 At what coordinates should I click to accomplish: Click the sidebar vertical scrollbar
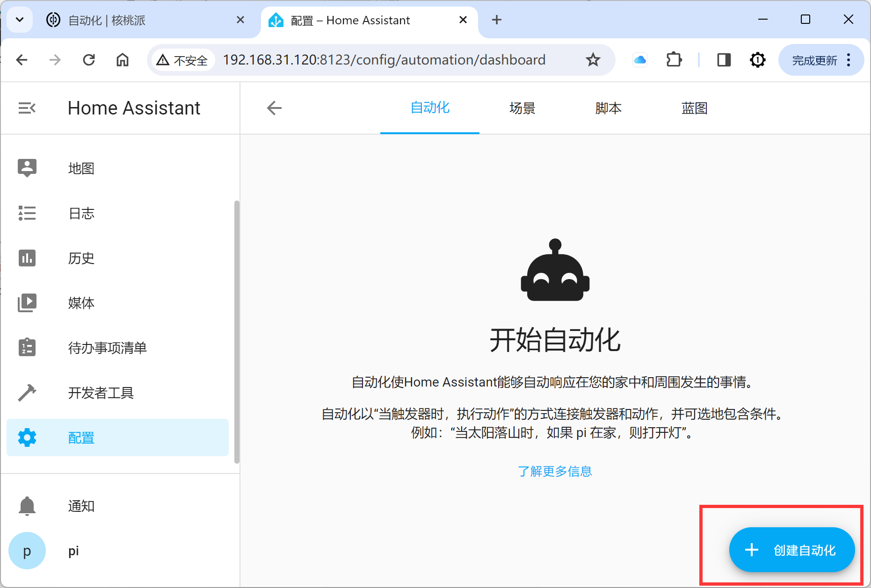pyautogui.click(x=237, y=332)
